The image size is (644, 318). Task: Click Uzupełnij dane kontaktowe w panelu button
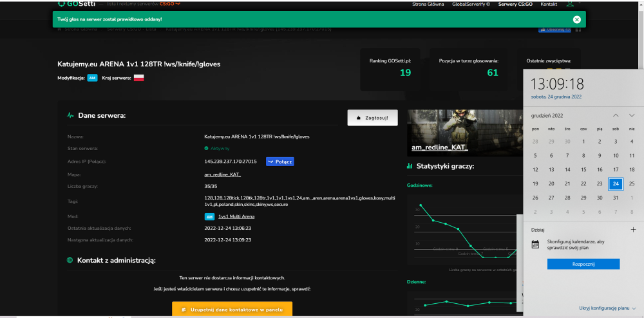(232, 310)
